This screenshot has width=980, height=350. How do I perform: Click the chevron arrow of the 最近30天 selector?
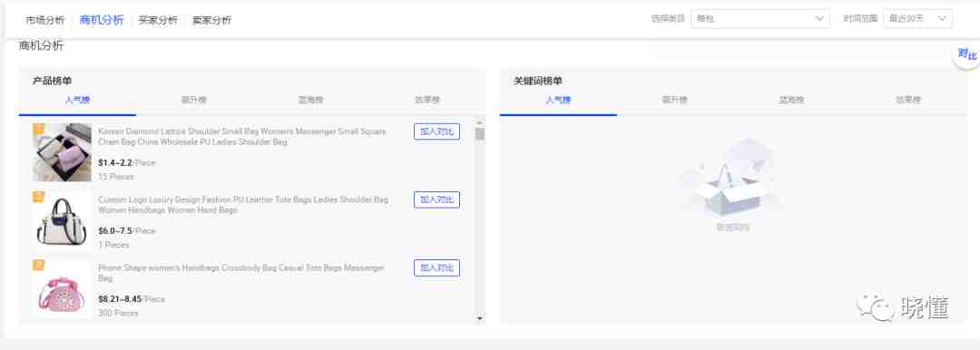943,19
